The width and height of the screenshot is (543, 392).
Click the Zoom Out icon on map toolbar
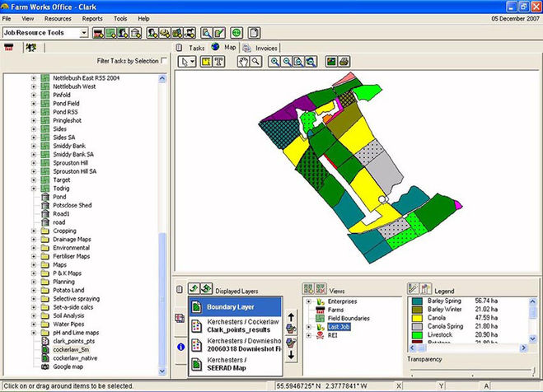pos(287,62)
